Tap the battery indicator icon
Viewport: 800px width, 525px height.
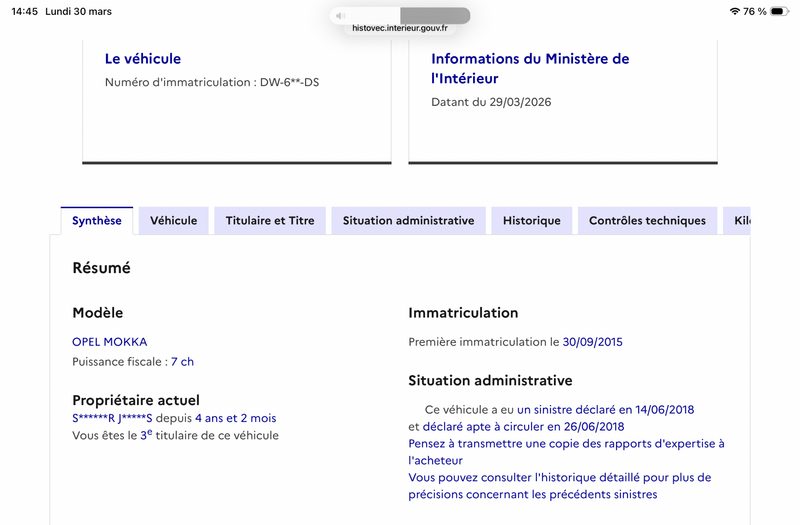pos(779,11)
